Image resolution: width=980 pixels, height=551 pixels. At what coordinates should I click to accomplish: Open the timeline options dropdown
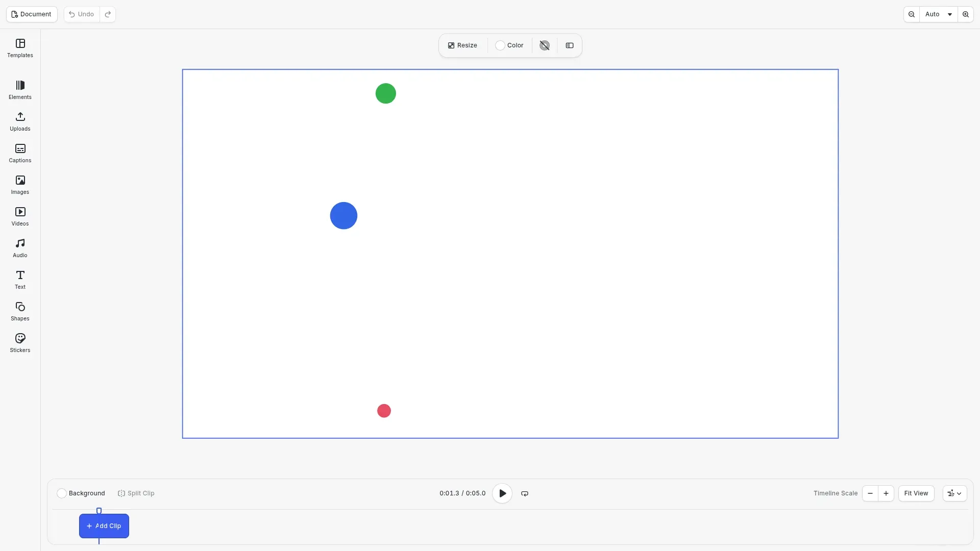point(954,493)
